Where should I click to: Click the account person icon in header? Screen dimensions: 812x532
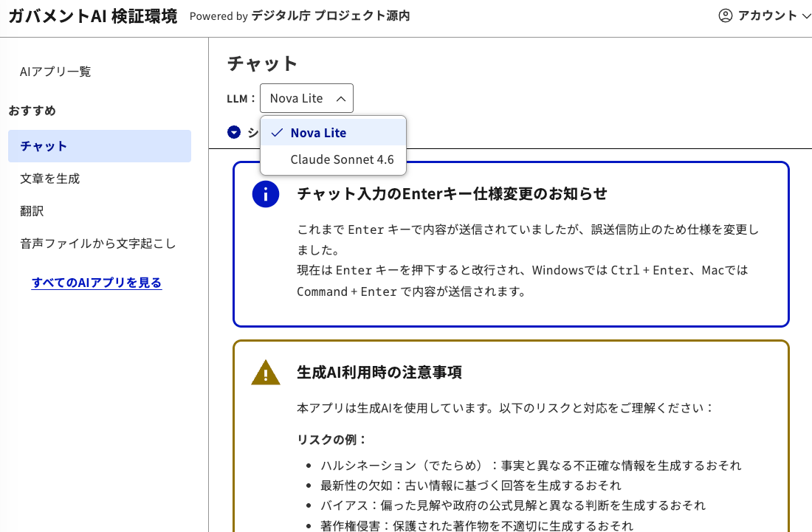coord(724,15)
